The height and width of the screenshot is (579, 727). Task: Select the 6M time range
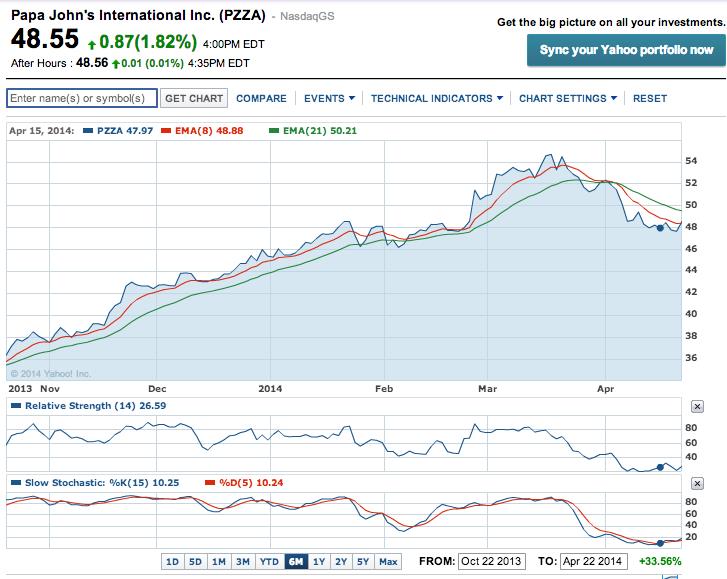click(296, 561)
